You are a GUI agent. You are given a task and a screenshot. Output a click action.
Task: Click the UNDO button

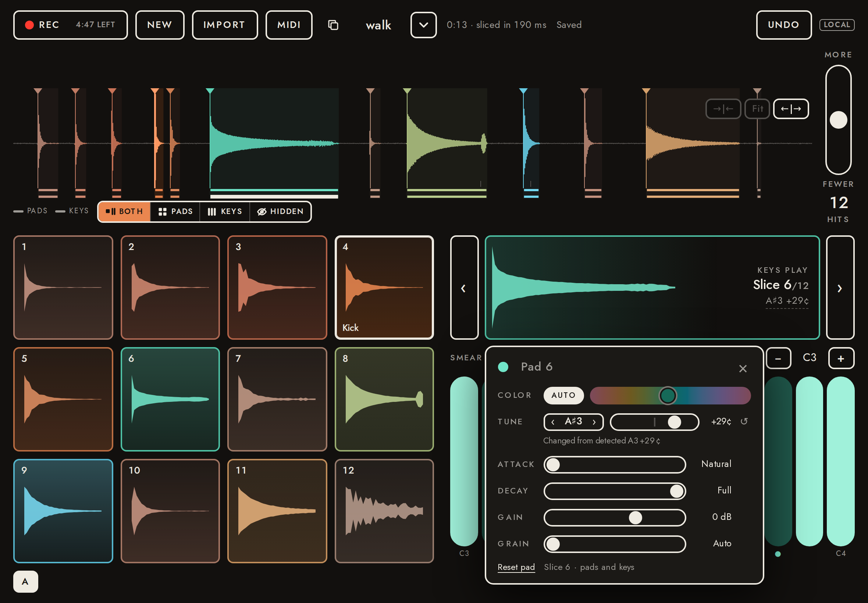tap(784, 25)
